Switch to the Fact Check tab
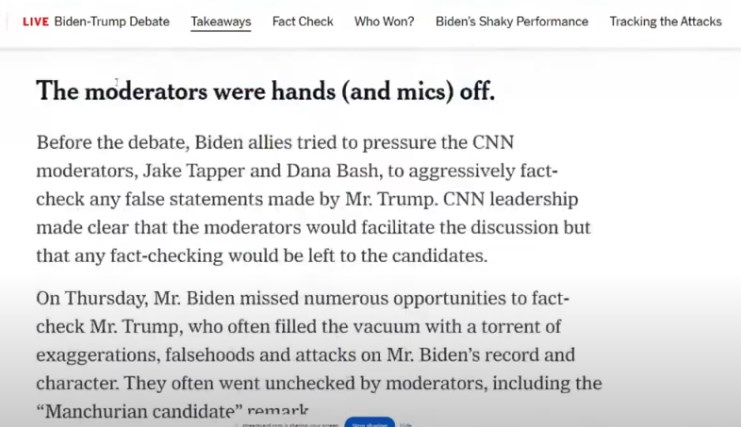 click(x=302, y=21)
